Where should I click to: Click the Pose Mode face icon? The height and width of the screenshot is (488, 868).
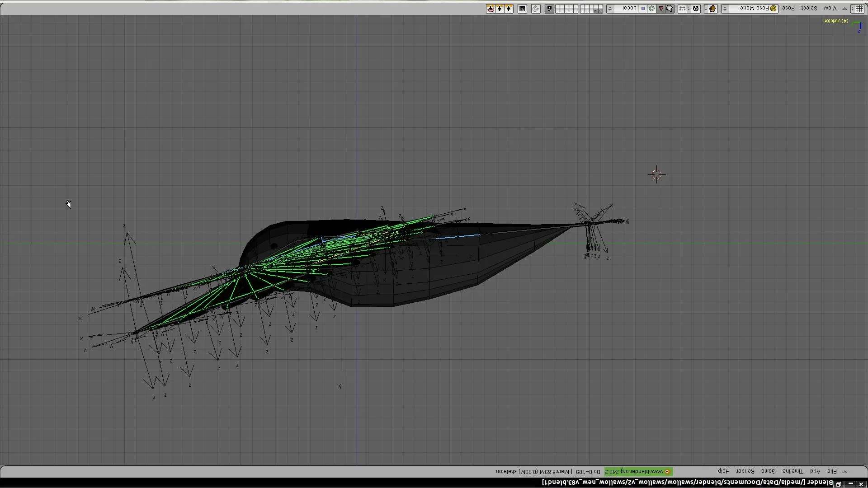click(773, 9)
